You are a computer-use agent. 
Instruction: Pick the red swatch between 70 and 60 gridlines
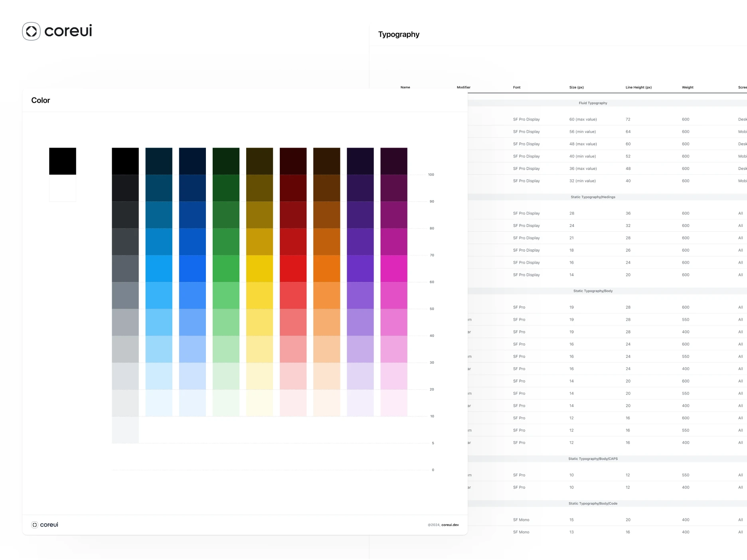click(293, 268)
